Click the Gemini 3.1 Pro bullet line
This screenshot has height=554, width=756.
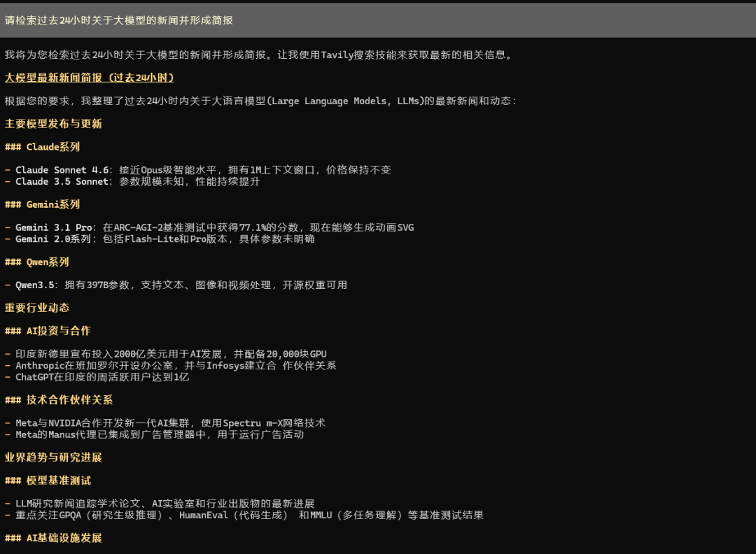[209, 227]
